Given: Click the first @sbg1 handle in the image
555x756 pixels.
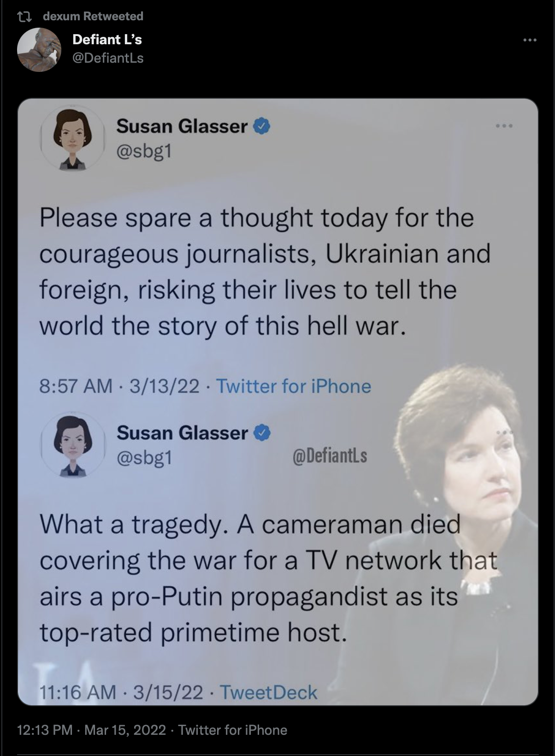Looking at the screenshot, I should coord(144,151).
